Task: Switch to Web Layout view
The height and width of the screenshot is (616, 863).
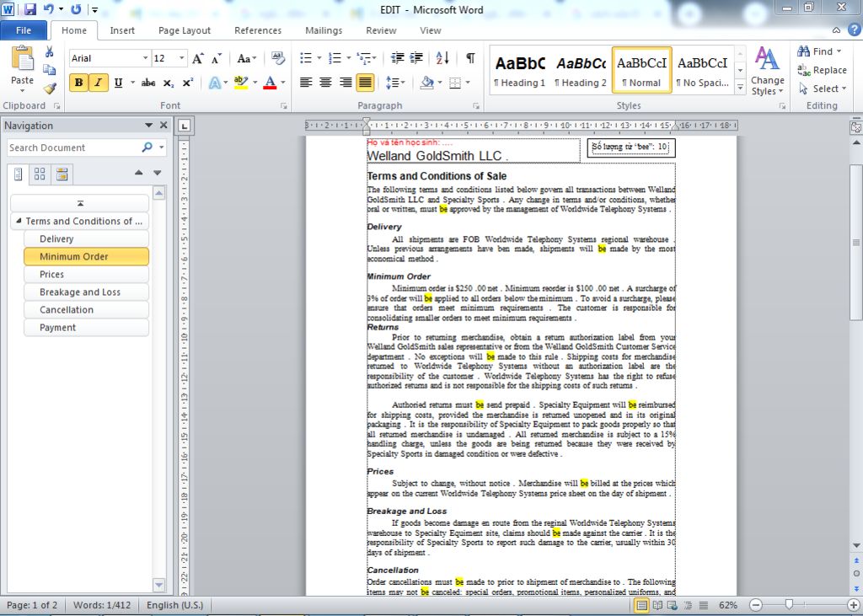Action: pyautogui.click(x=673, y=606)
